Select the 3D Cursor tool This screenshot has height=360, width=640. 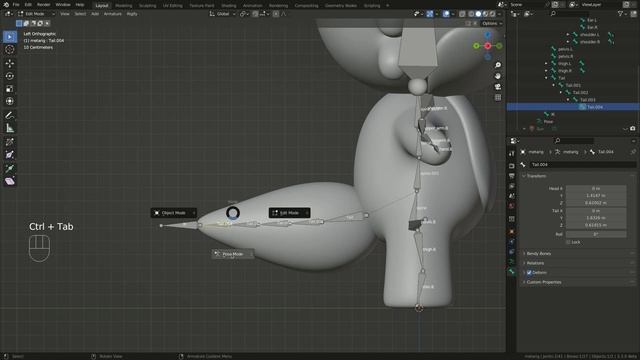pos(10,49)
